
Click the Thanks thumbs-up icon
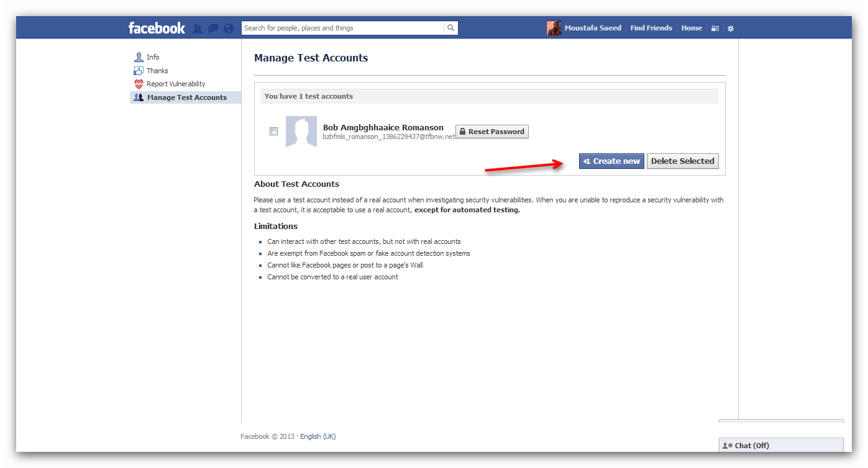139,71
